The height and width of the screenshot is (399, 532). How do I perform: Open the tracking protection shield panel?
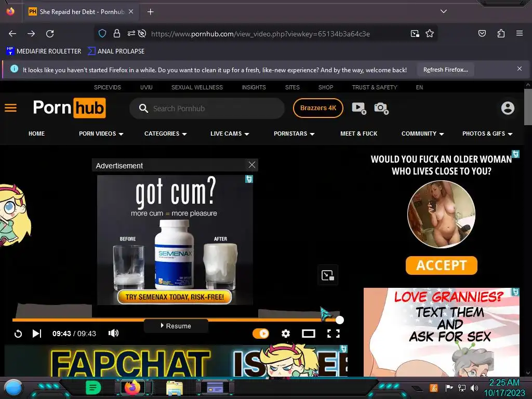point(102,34)
